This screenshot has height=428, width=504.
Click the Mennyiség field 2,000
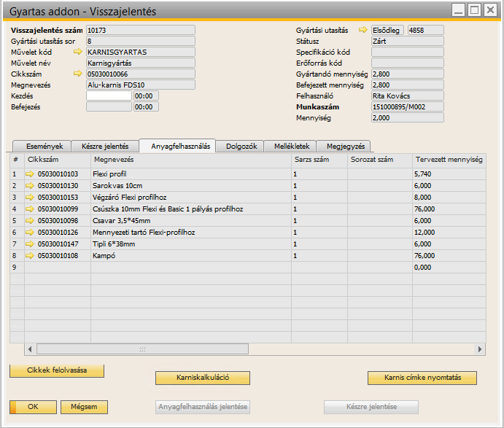(x=408, y=117)
